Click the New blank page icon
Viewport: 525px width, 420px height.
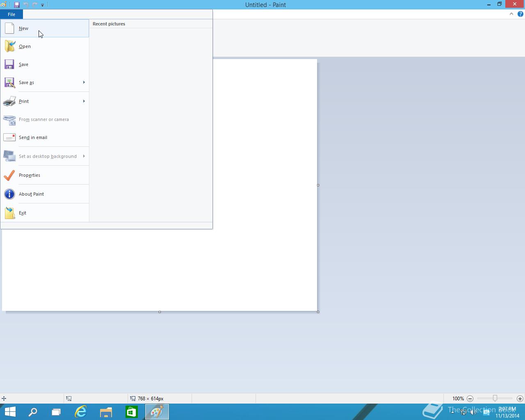click(9, 28)
